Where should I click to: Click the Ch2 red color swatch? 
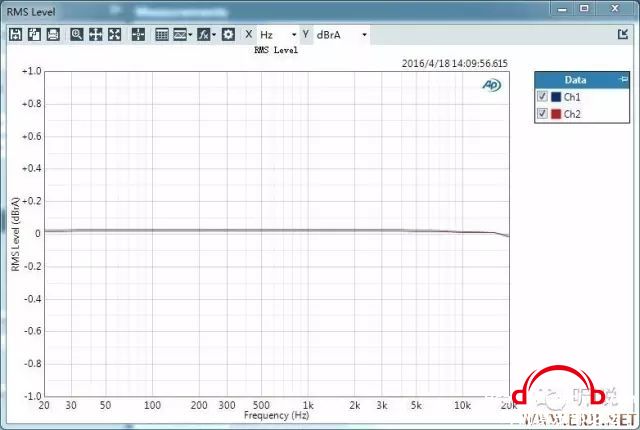556,114
